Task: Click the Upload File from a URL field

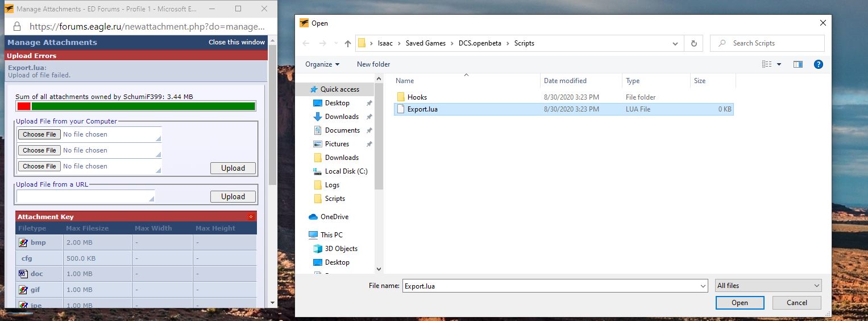Action: click(86, 196)
